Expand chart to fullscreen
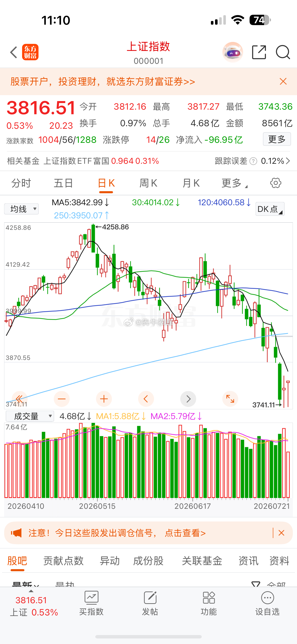Screen dimensions: 297x644 pos(230,399)
